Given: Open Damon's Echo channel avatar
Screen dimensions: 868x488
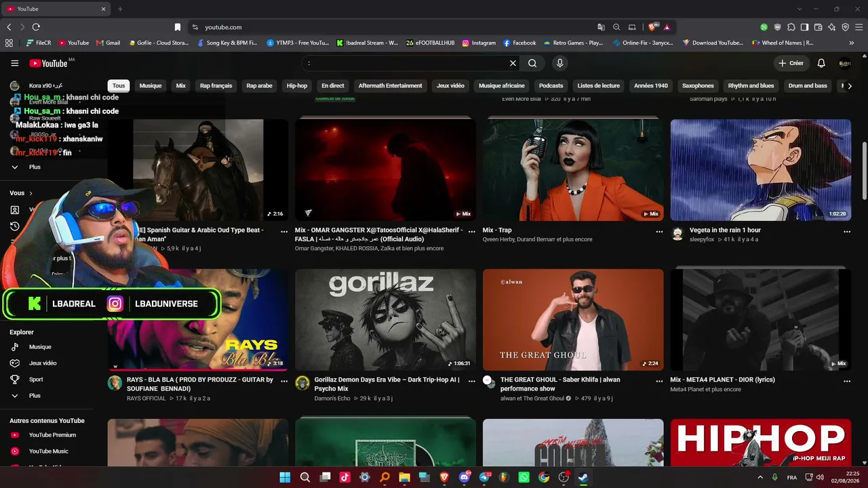Looking at the screenshot, I should coord(302,383).
